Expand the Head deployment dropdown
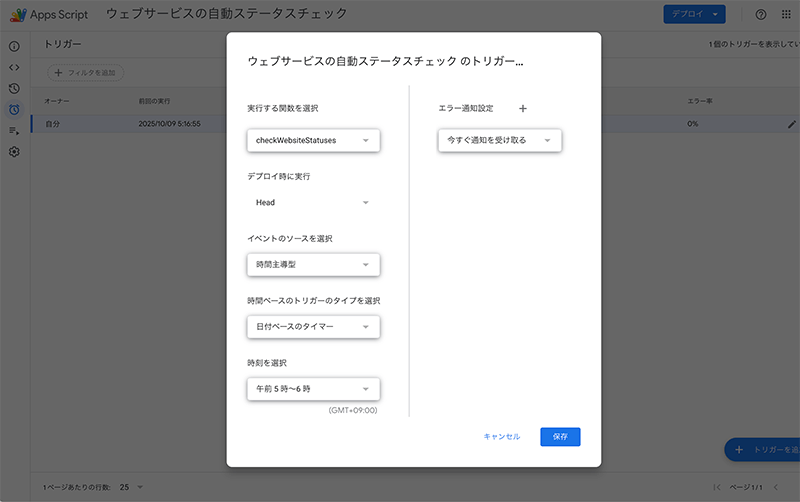 click(313, 203)
